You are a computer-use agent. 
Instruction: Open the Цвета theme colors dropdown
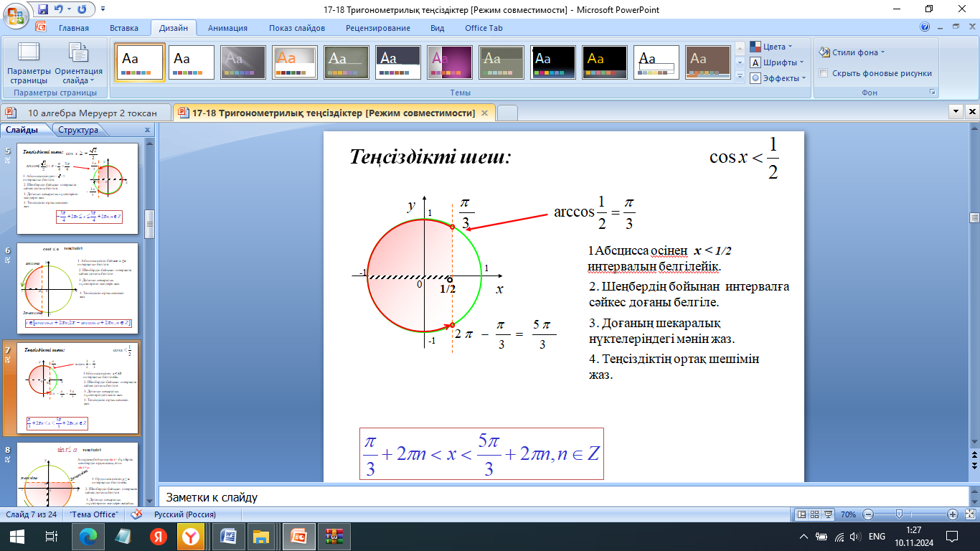[x=771, y=47]
